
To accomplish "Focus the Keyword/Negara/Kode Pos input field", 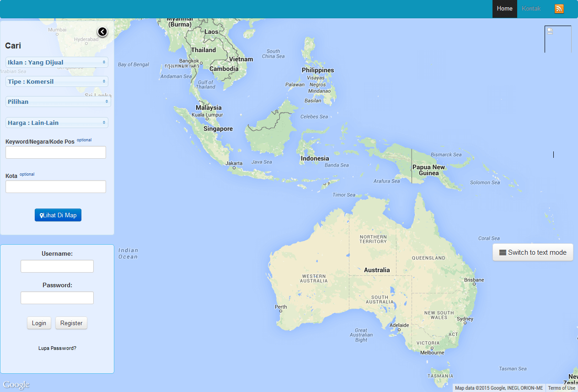I will [x=56, y=152].
